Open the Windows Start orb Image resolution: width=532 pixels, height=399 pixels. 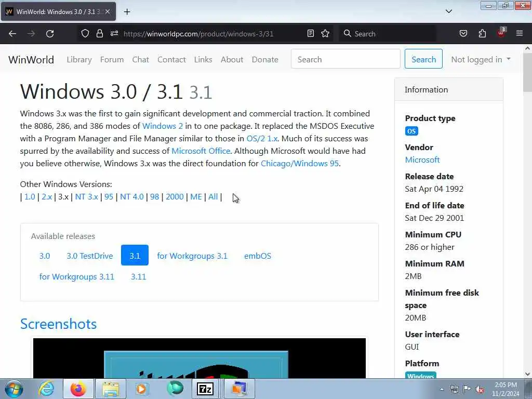pos(14,389)
